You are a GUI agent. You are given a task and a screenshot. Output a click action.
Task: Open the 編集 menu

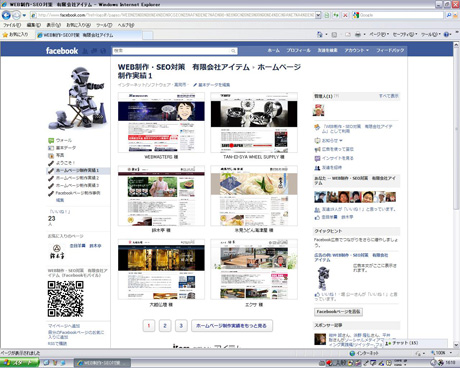pyautogui.click(x=34, y=25)
